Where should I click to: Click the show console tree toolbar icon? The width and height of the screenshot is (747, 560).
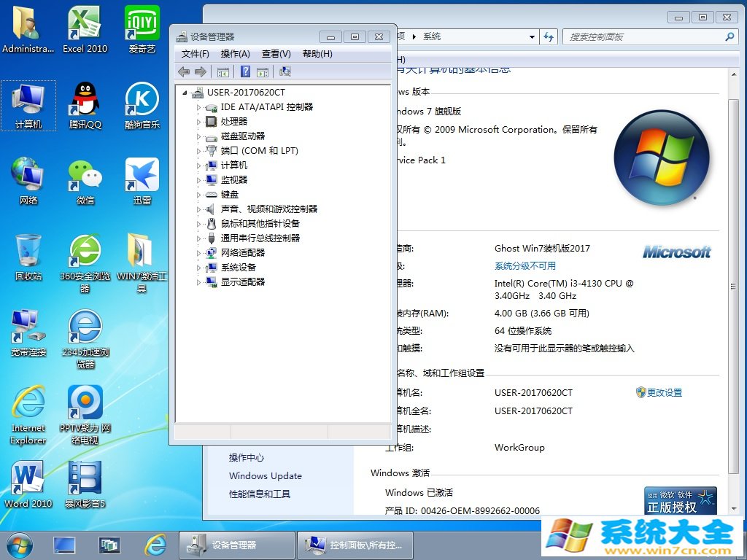223,71
